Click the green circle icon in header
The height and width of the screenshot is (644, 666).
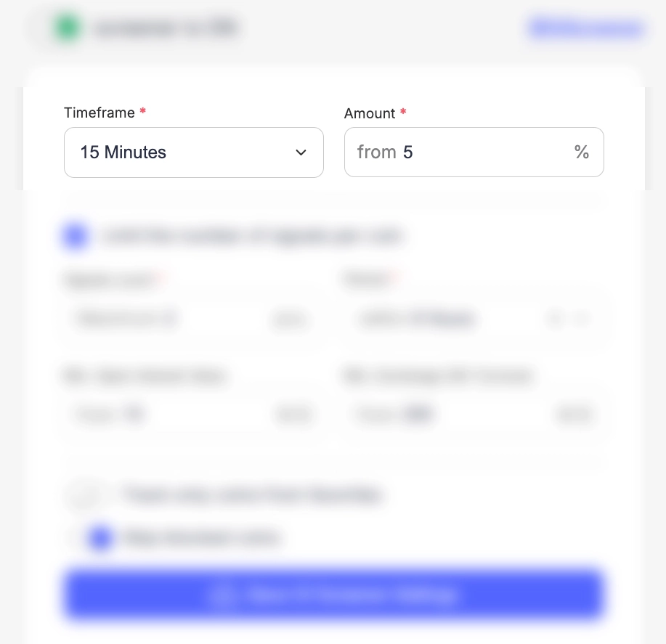[68, 29]
